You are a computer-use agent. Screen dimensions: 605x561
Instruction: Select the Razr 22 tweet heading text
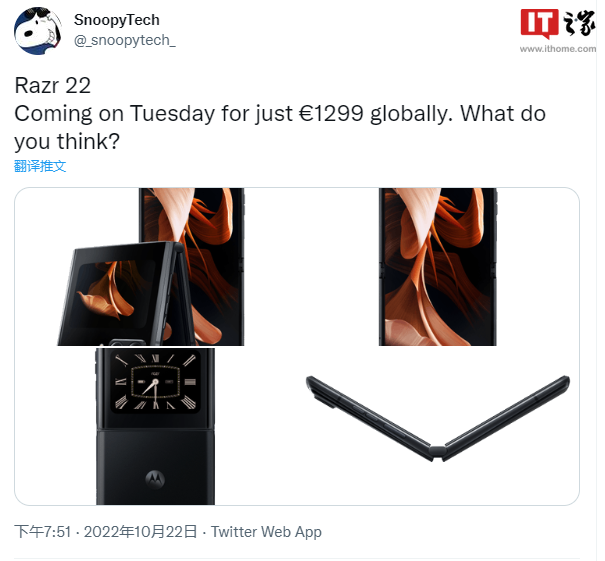(52, 85)
